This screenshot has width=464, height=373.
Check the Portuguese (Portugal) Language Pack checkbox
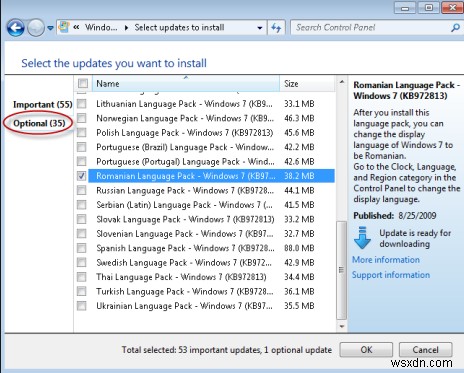point(81,162)
